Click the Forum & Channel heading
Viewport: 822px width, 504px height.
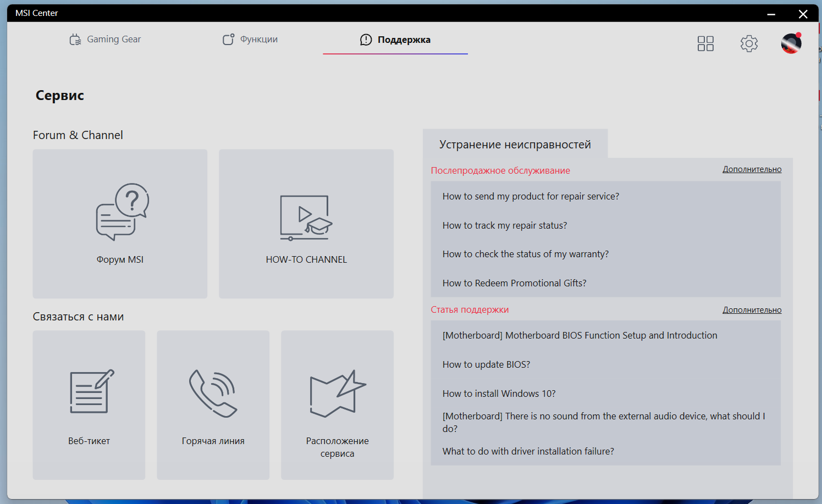[78, 135]
